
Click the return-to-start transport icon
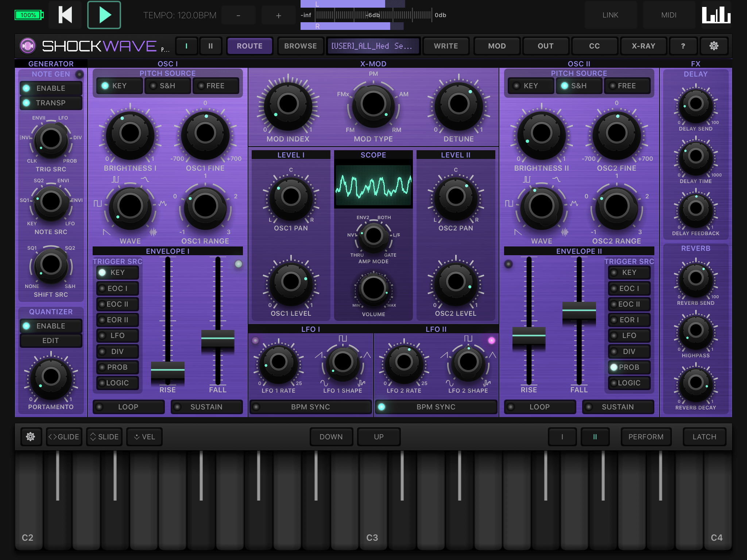click(x=65, y=15)
